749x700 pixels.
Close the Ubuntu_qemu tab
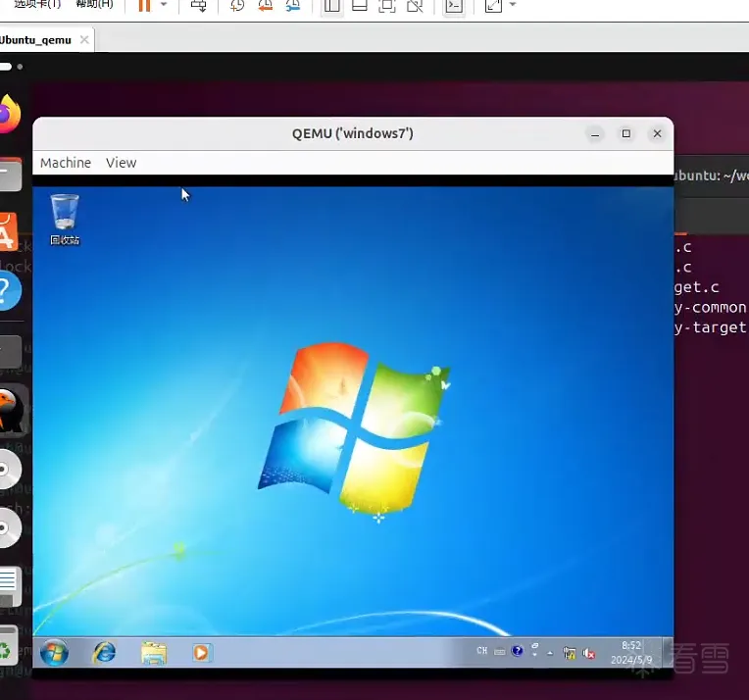point(84,39)
